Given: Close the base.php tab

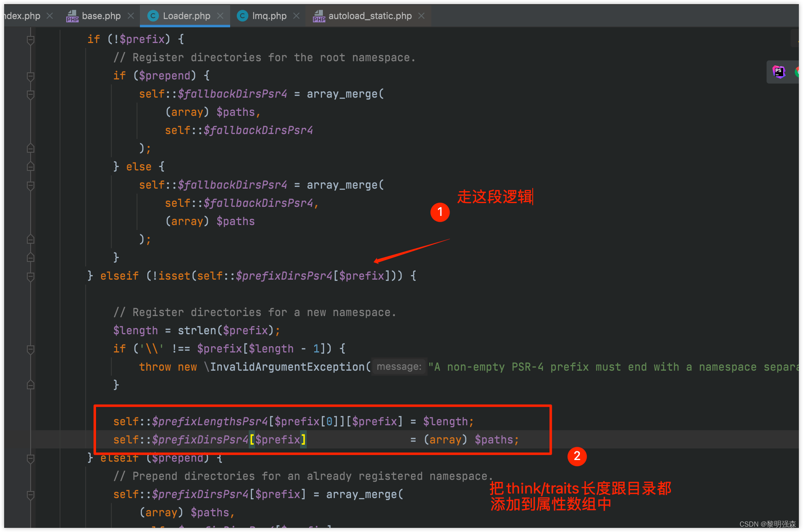Looking at the screenshot, I should tap(131, 16).
